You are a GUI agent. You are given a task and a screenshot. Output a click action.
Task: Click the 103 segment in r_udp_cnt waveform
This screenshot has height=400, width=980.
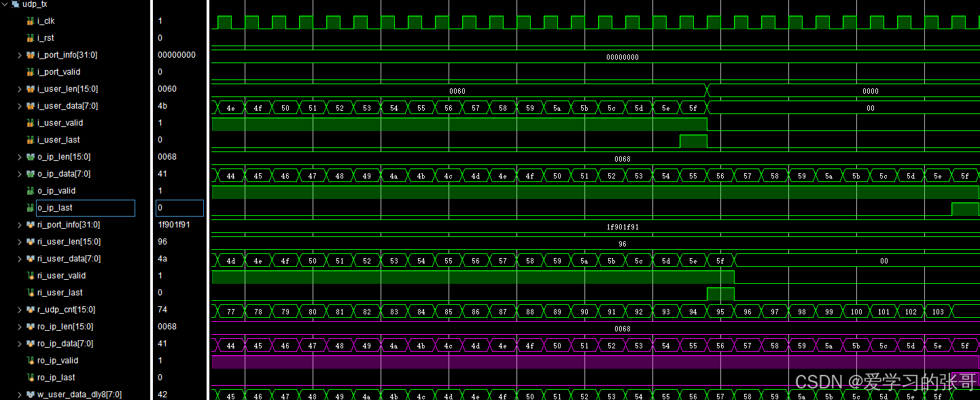click(938, 312)
